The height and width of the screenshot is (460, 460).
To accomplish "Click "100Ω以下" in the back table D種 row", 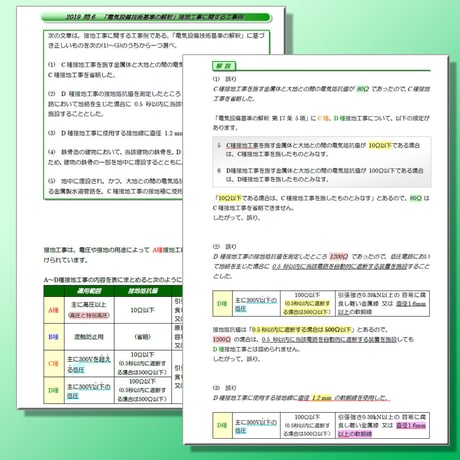I will coord(142,381).
